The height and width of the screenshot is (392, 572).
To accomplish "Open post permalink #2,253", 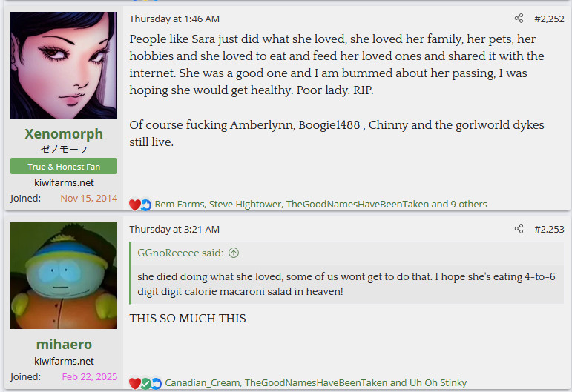I will pyautogui.click(x=549, y=230).
